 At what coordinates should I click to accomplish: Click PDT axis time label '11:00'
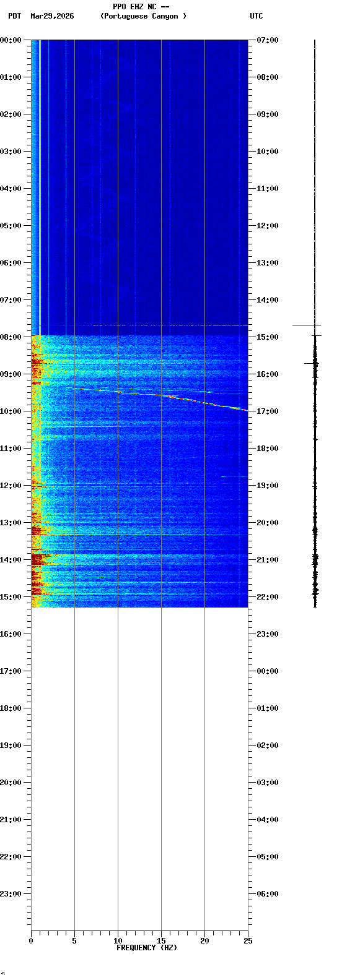[11, 449]
